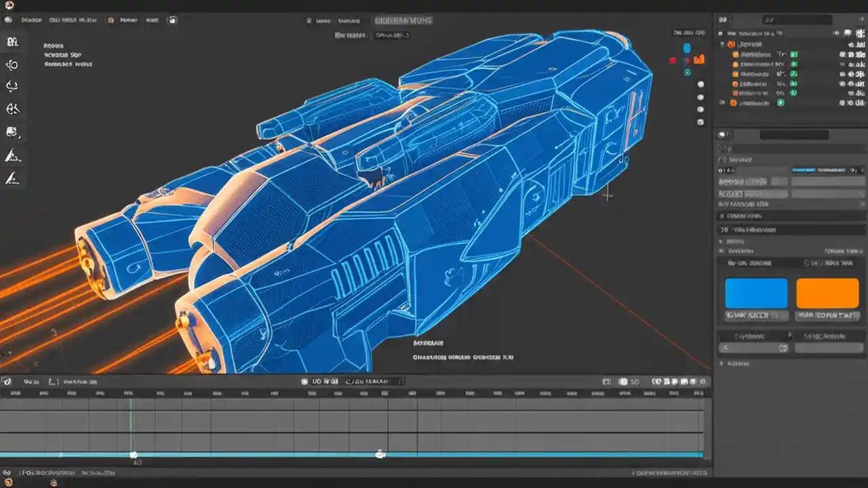Select the topmost tool in the left toolbar
The width and height of the screenshot is (868, 488).
12,42
